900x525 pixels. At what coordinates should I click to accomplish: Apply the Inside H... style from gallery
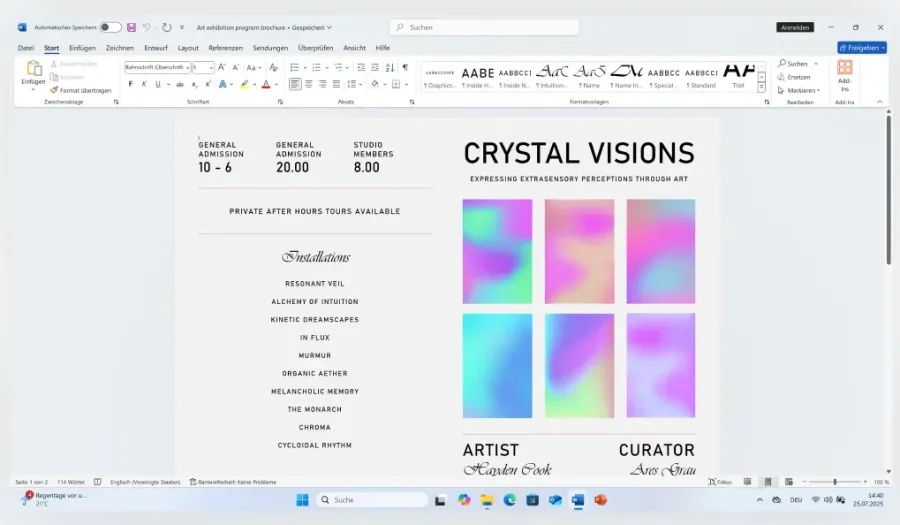[478, 76]
